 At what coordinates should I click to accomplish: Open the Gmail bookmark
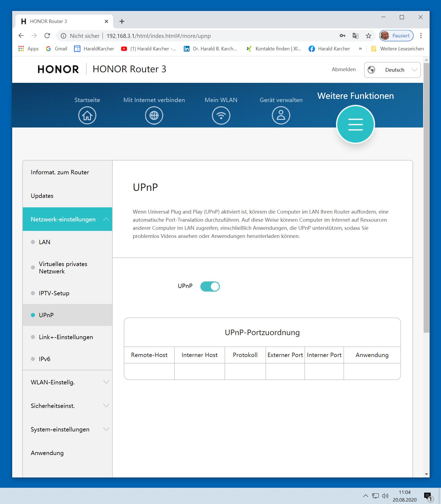57,49
